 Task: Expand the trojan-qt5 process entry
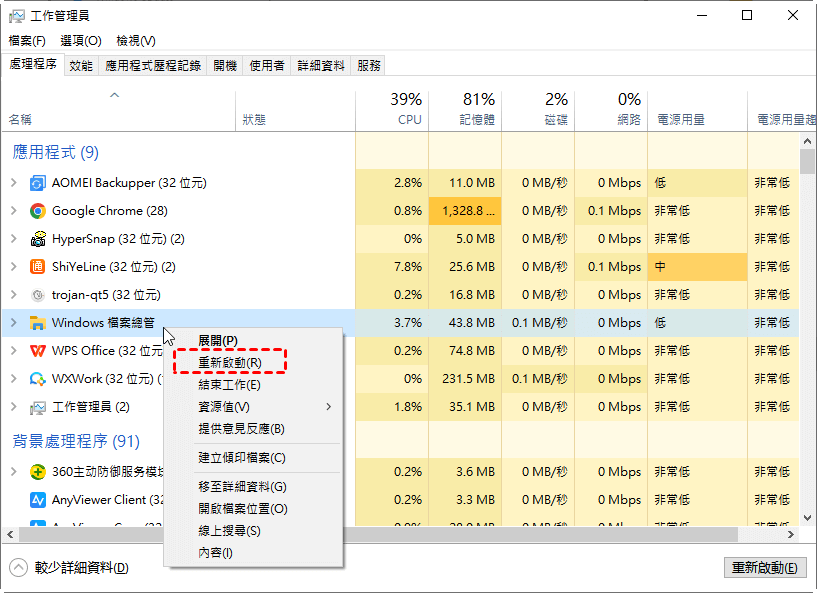(x=14, y=294)
